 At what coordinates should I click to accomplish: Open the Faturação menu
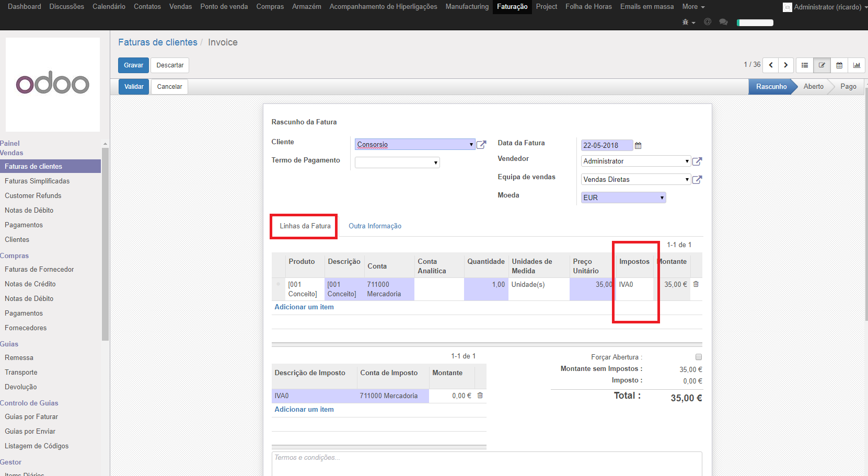(512, 7)
